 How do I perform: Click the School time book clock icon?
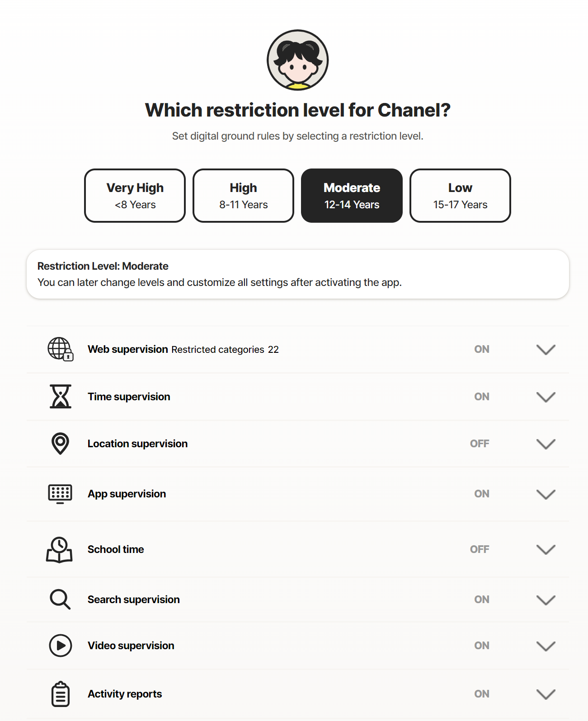coord(59,550)
